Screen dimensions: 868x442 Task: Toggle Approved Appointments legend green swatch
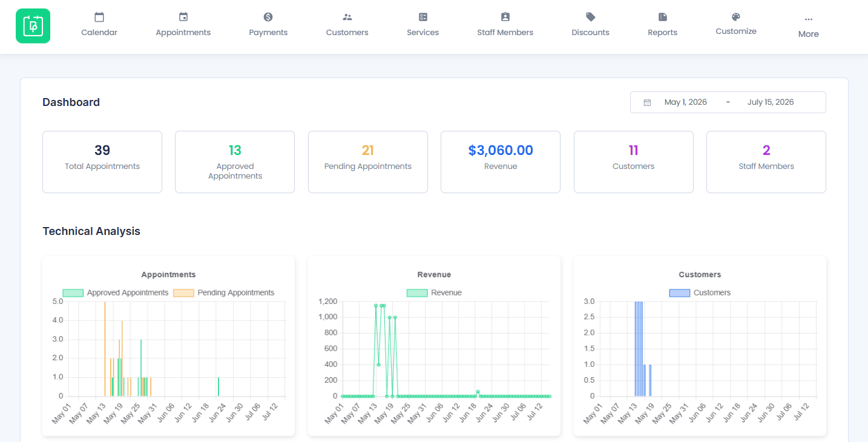pyautogui.click(x=73, y=293)
